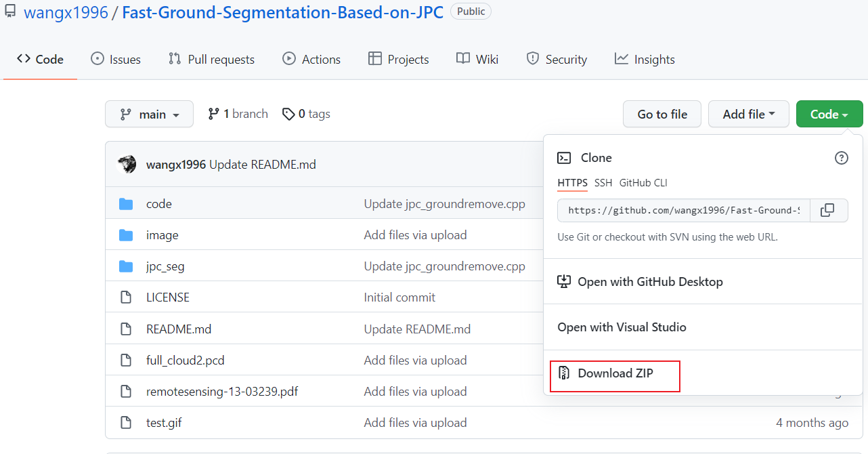
Task: Open the Pull requests tab
Action: [211, 59]
